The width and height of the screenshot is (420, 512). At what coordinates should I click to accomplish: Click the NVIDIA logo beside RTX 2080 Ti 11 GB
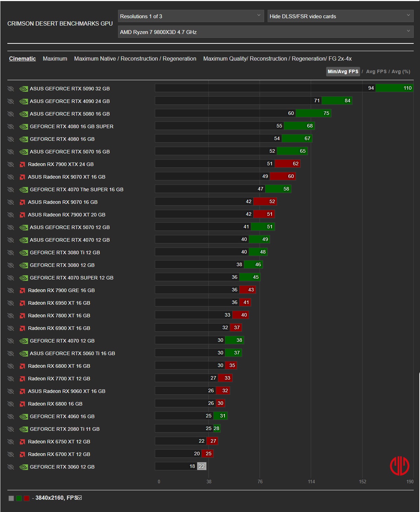point(23,429)
